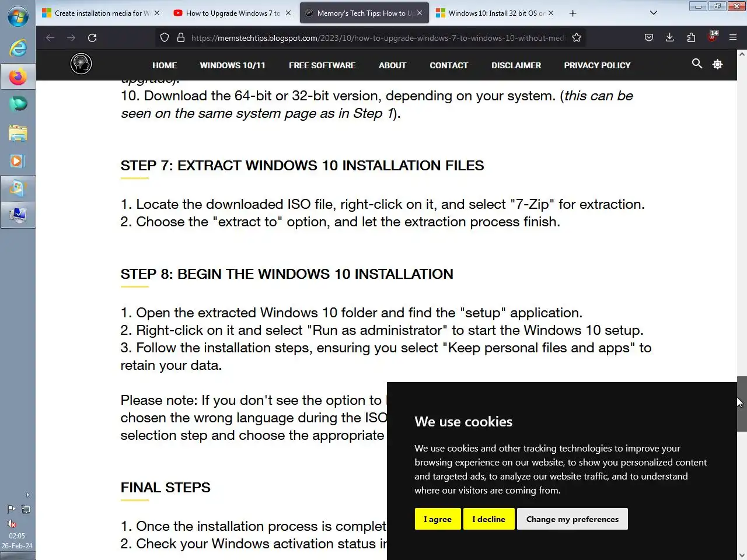Open the network tray icon
The width and height of the screenshot is (747, 560).
26,510
